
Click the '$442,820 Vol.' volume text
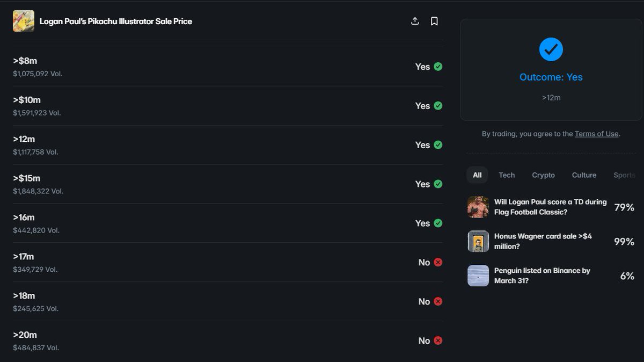[x=36, y=230]
